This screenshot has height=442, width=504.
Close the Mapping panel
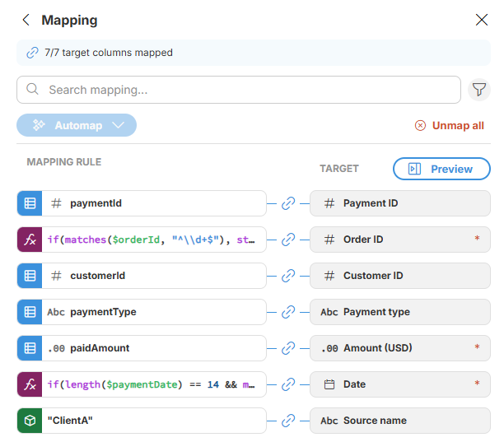tap(482, 20)
